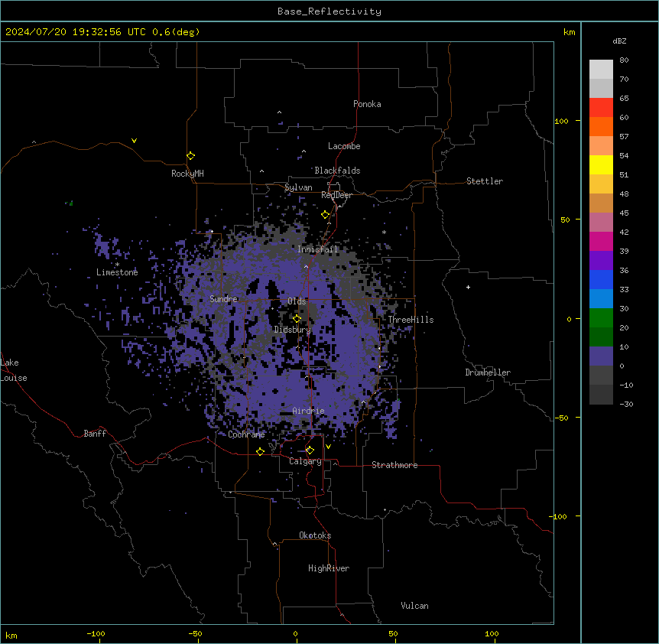Click the 65 dBZ red color swatch
The height and width of the screenshot is (644, 659).
pos(601,107)
